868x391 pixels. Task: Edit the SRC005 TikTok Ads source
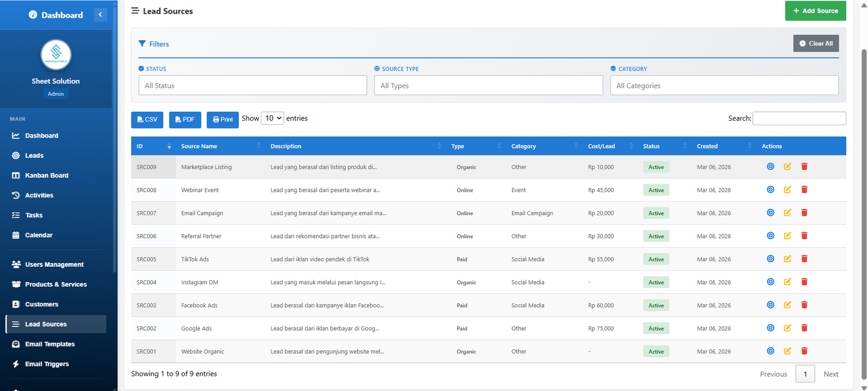787,259
